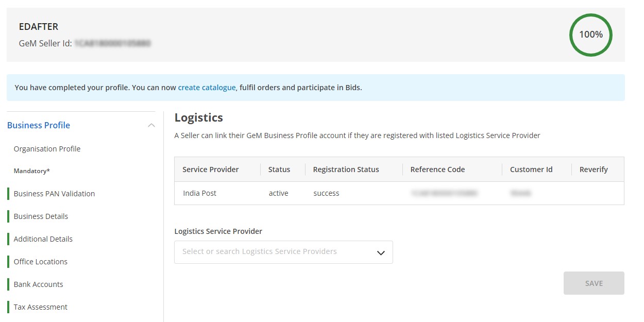Navigate to Office Locations
The image size is (644, 322).
[x=40, y=262]
